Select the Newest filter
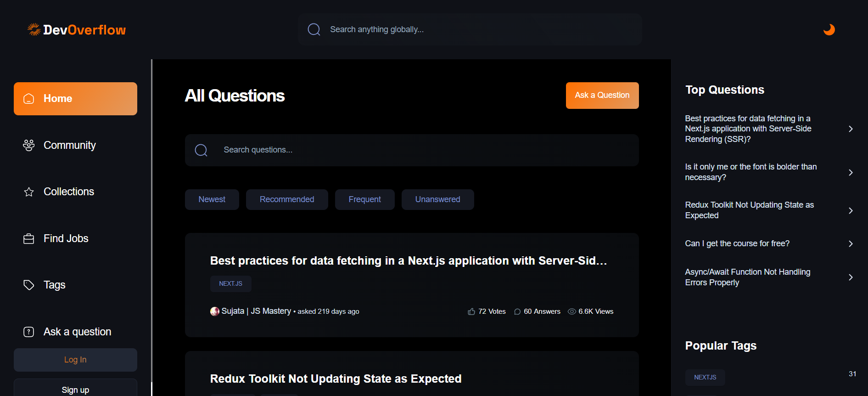The image size is (868, 396). click(x=212, y=199)
